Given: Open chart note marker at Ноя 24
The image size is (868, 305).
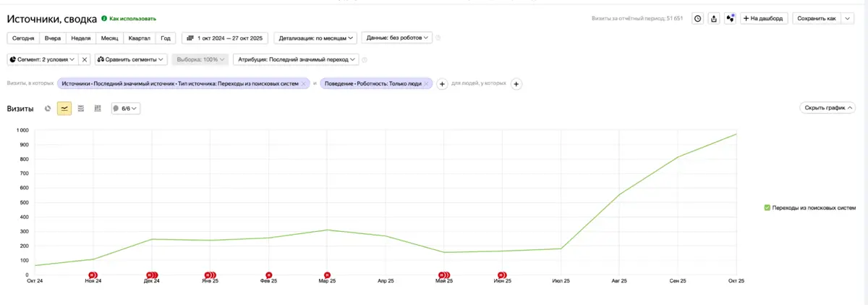Looking at the screenshot, I should point(92,275).
